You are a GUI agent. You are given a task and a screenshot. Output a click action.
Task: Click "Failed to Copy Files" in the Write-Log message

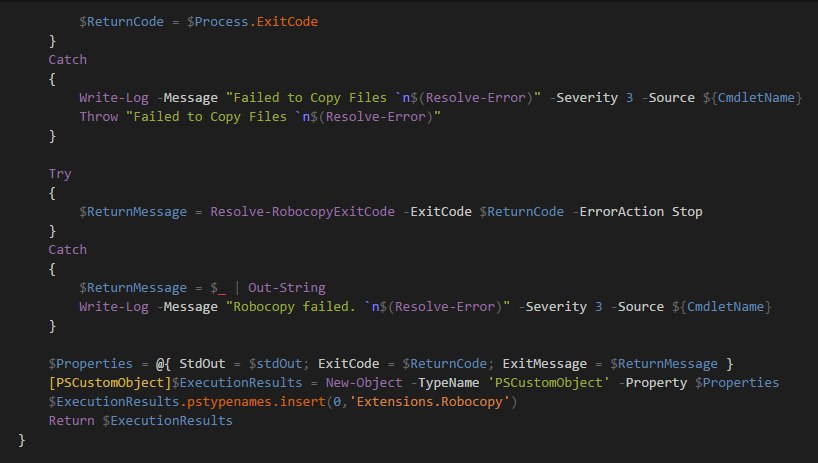[x=306, y=98]
